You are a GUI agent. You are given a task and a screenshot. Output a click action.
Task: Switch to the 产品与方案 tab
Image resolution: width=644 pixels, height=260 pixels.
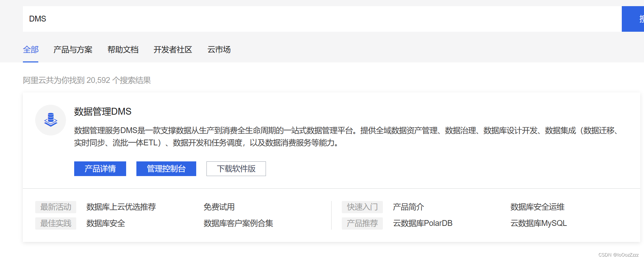[73, 50]
